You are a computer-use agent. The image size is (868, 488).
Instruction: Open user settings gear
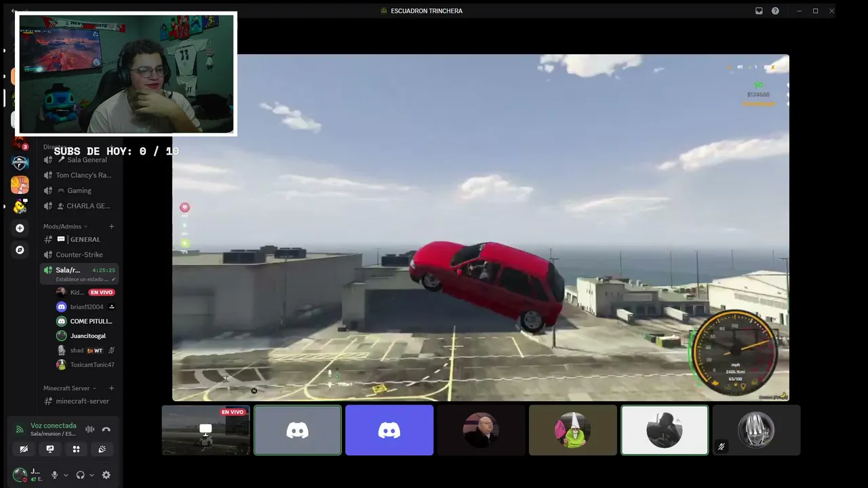pyautogui.click(x=106, y=475)
